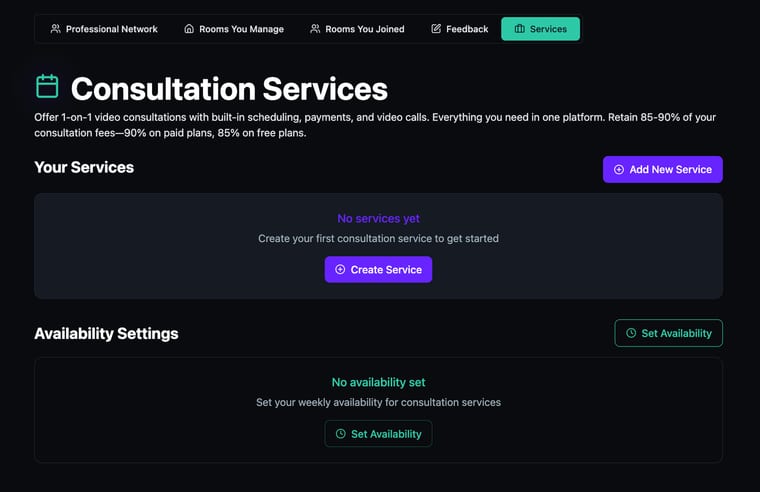This screenshot has height=492, width=760.
Task: Click the plus-circle icon in Create Service
Action: [340, 270]
